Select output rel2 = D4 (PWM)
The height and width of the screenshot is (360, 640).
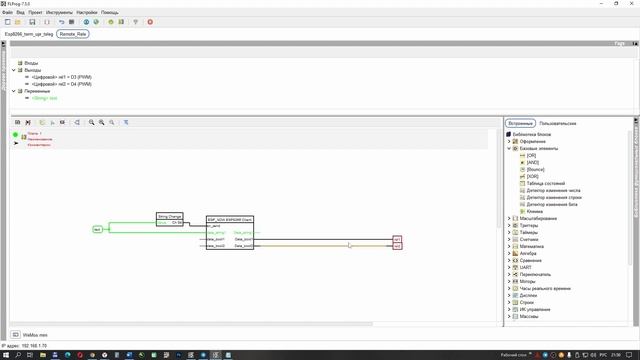pyautogui.click(x=62, y=84)
